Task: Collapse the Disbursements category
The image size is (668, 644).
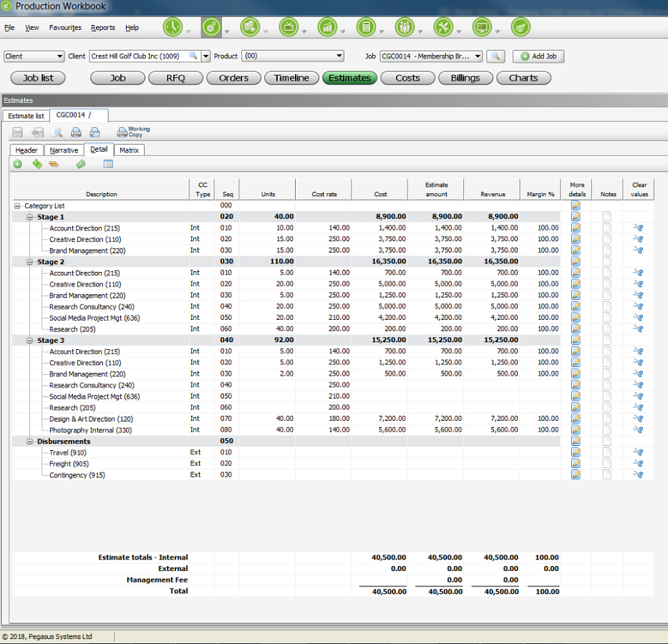Action: (x=30, y=441)
